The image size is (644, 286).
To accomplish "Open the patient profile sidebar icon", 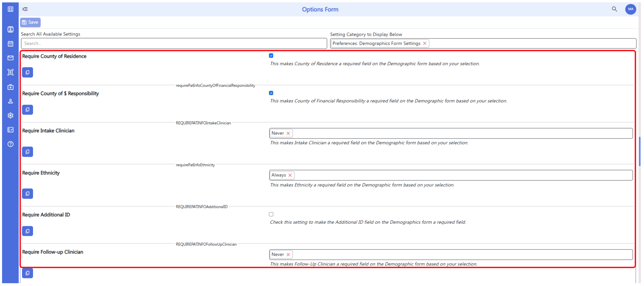I will (10, 30).
